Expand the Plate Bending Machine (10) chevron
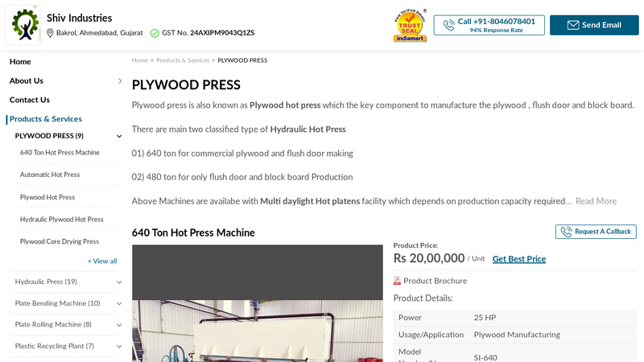This screenshot has width=644, height=362. [119, 304]
